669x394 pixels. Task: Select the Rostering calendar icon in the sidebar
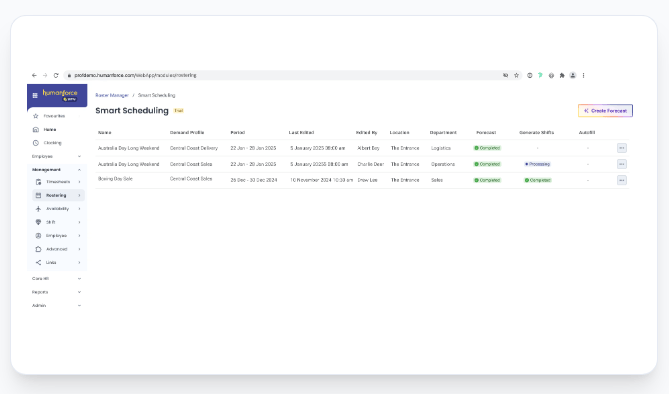click(38, 196)
